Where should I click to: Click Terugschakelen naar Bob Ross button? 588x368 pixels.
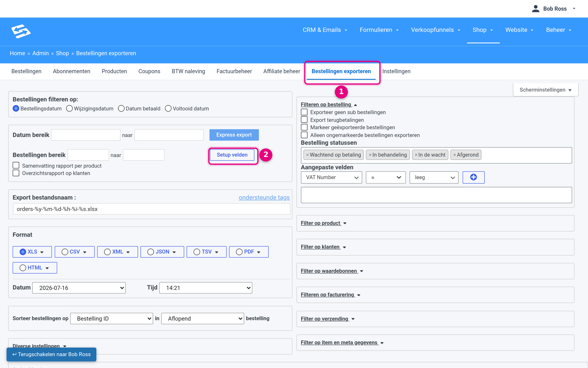(51, 354)
